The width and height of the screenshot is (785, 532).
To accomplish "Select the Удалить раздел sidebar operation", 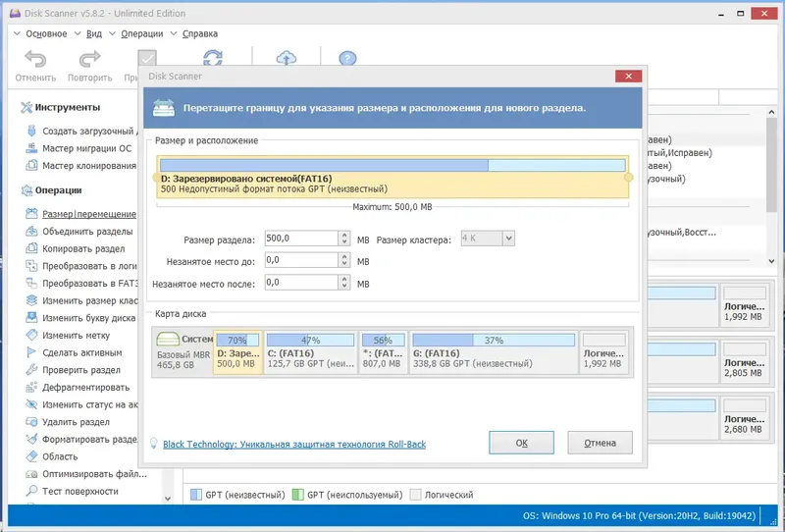I will pyautogui.click(x=76, y=422).
